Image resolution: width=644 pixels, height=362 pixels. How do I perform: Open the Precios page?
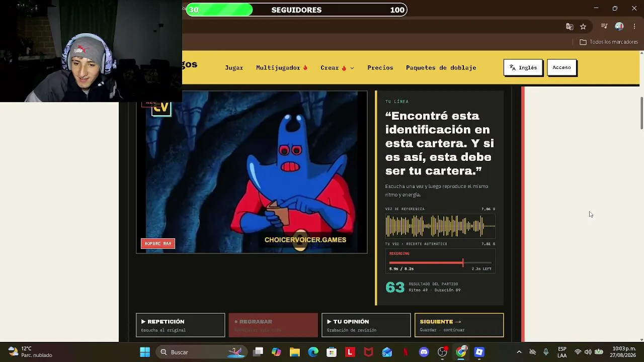tap(380, 68)
